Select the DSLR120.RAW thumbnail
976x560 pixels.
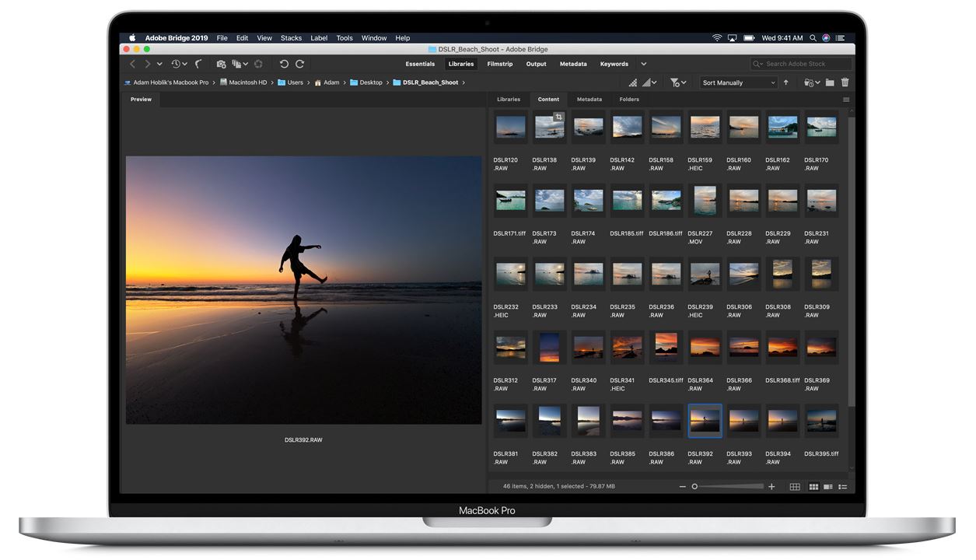(x=510, y=127)
